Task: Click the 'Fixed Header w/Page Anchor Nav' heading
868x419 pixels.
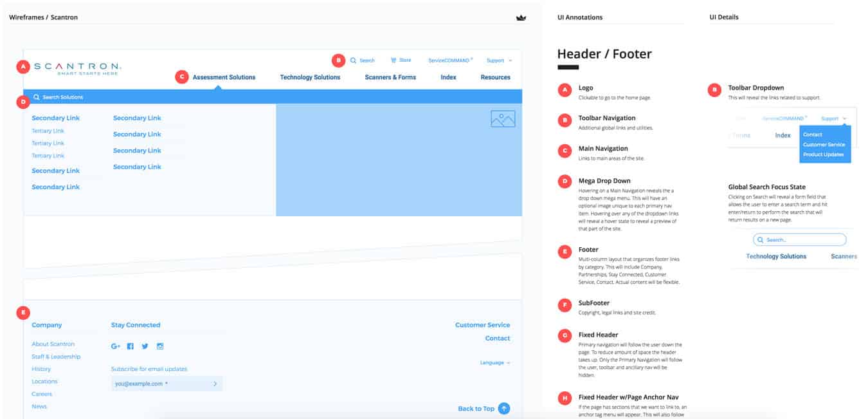Action: click(x=628, y=397)
